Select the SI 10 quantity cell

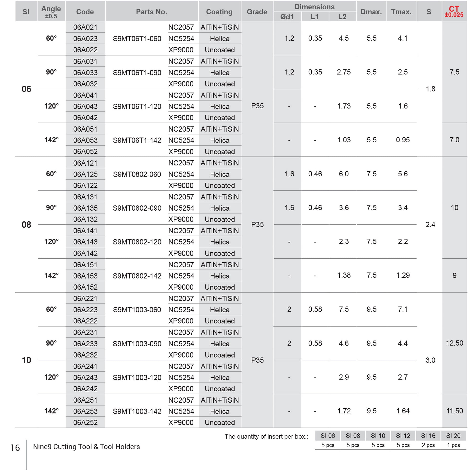[378, 445]
